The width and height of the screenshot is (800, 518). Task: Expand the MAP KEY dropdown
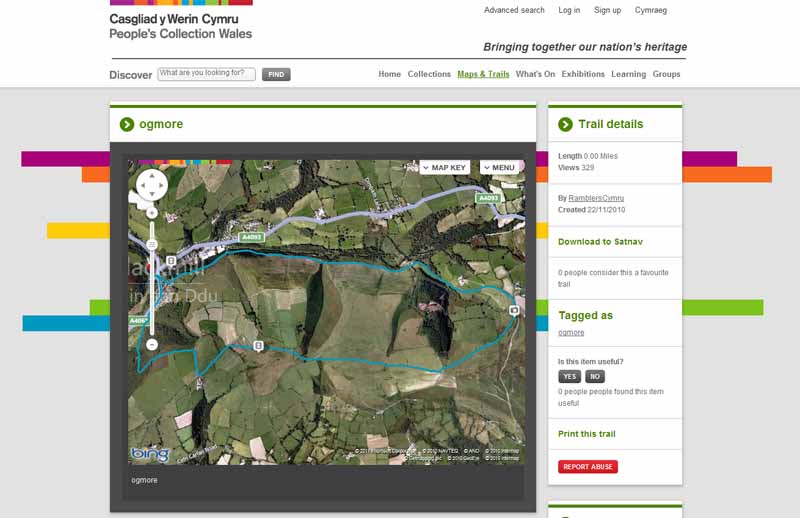click(444, 167)
